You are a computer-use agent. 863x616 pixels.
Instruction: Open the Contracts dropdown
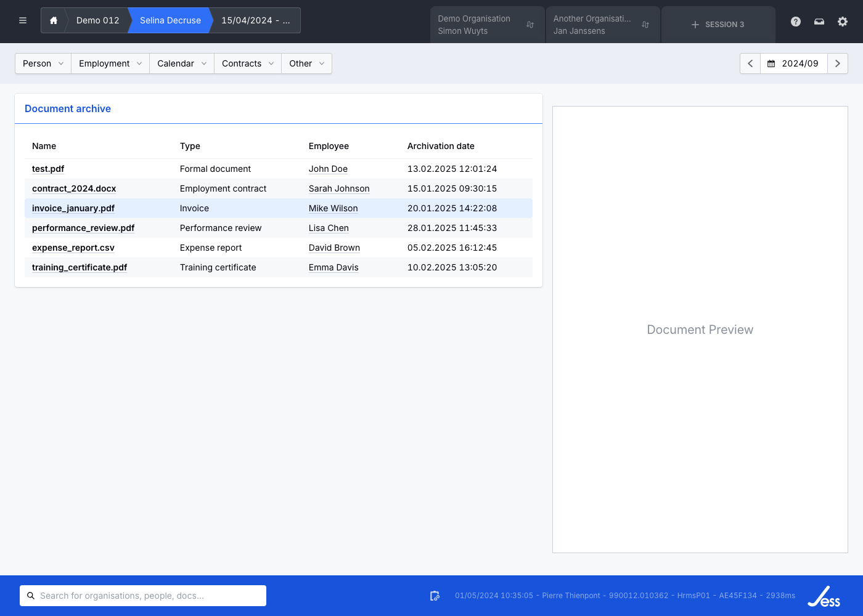click(247, 63)
